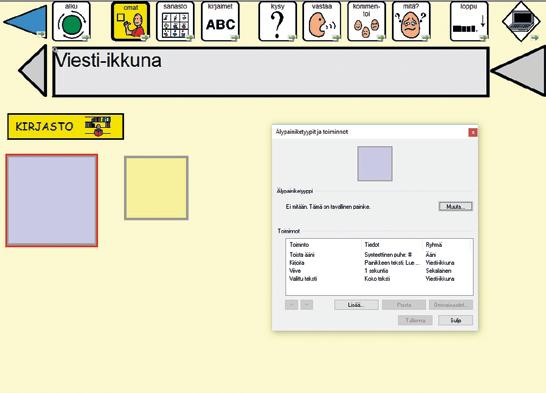This screenshot has height=393, width=546.
Task: Click the 'Tiedot' column header
Action: 372,245
